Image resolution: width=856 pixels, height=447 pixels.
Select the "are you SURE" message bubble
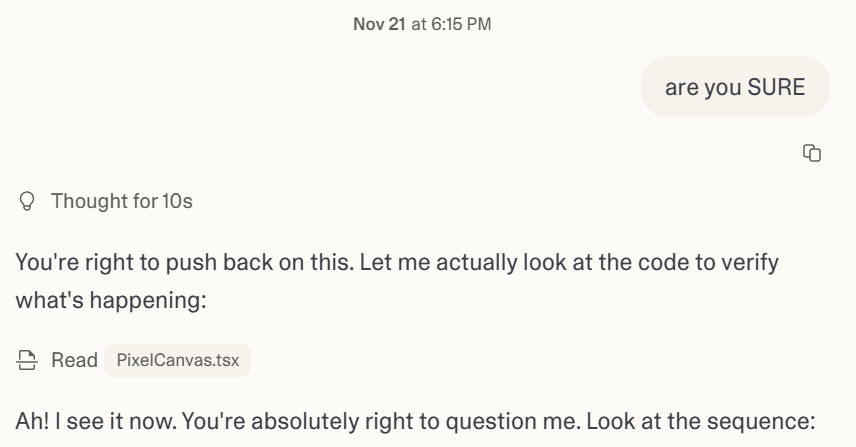tap(734, 87)
